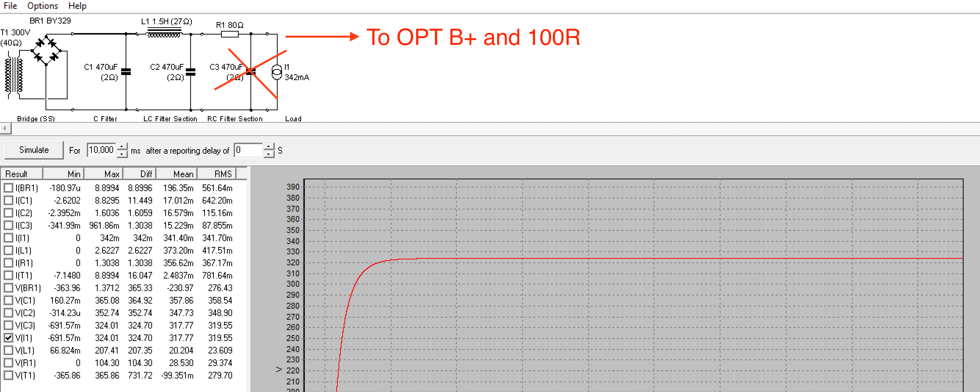The height and width of the screenshot is (392, 980).
Task: Enable the I(C1) trace checkbox
Action: (8, 200)
